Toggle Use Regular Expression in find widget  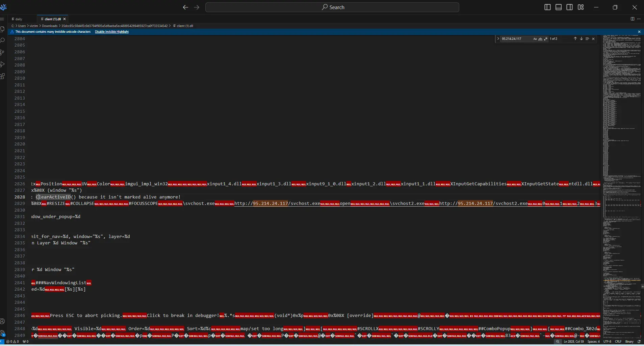pyautogui.click(x=545, y=39)
